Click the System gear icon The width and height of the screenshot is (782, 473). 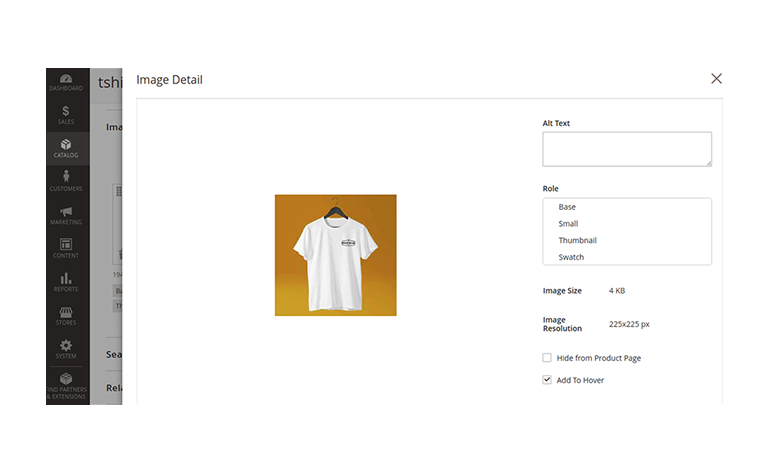point(66,347)
